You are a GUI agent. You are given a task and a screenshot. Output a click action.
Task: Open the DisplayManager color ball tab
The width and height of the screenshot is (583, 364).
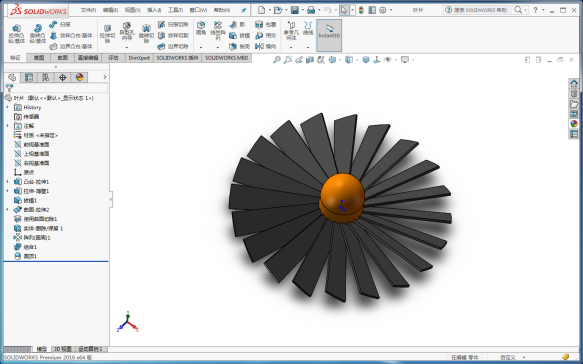[79, 77]
